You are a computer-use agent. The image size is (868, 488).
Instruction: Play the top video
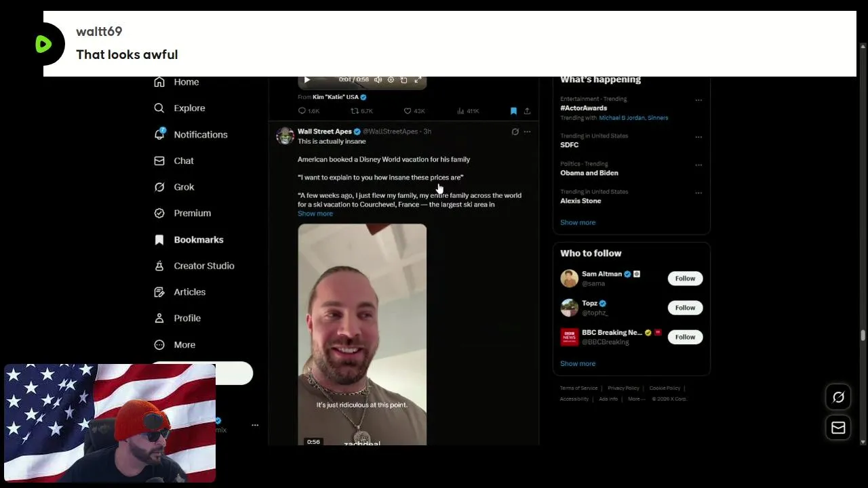307,80
